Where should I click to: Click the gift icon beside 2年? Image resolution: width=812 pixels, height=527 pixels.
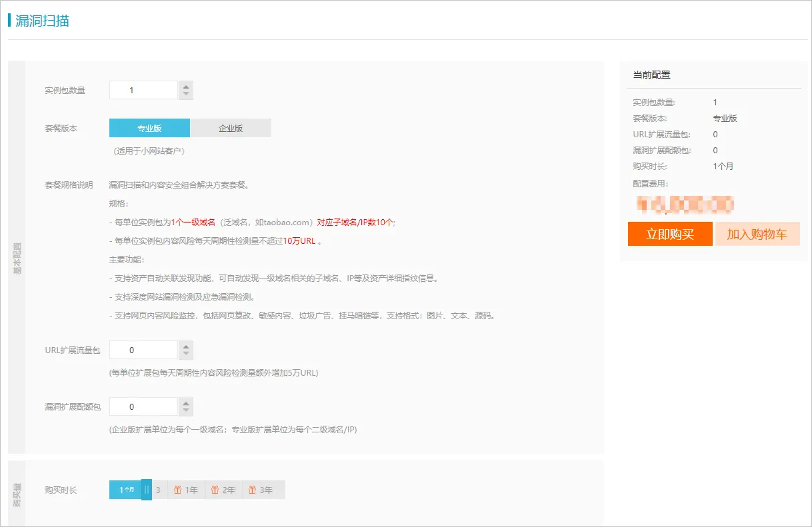(x=215, y=490)
